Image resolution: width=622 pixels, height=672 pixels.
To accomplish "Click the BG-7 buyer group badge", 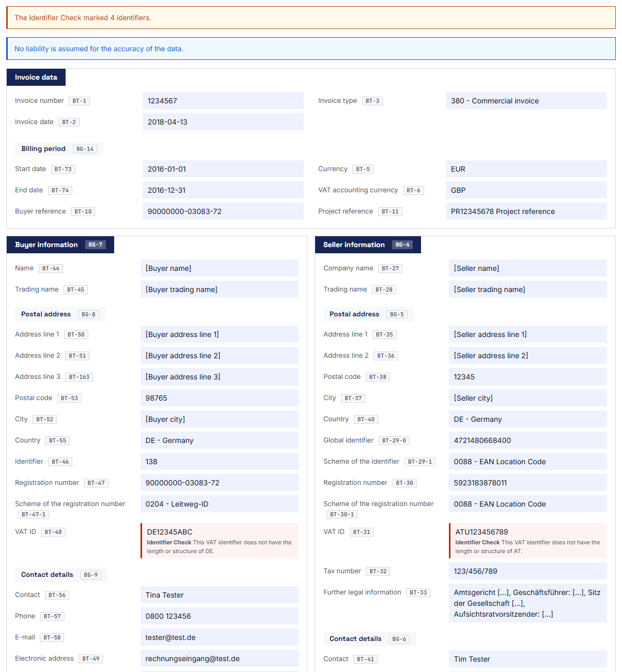I will pyautogui.click(x=96, y=245).
